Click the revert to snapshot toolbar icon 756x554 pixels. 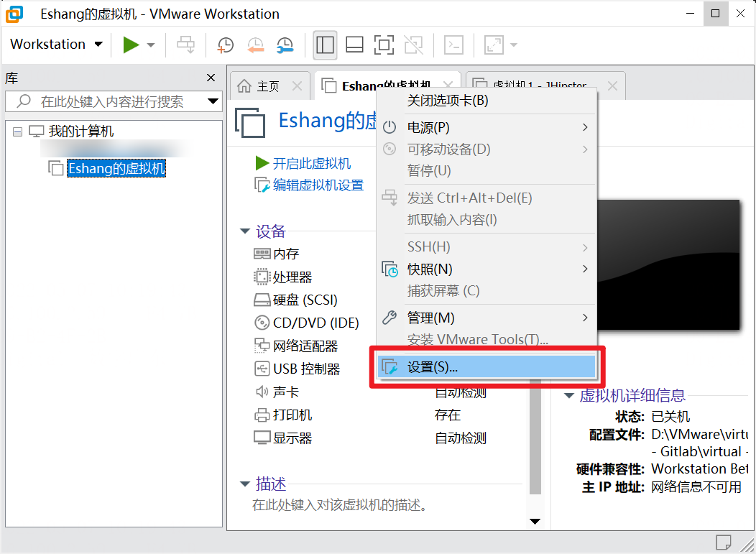point(256,45)
